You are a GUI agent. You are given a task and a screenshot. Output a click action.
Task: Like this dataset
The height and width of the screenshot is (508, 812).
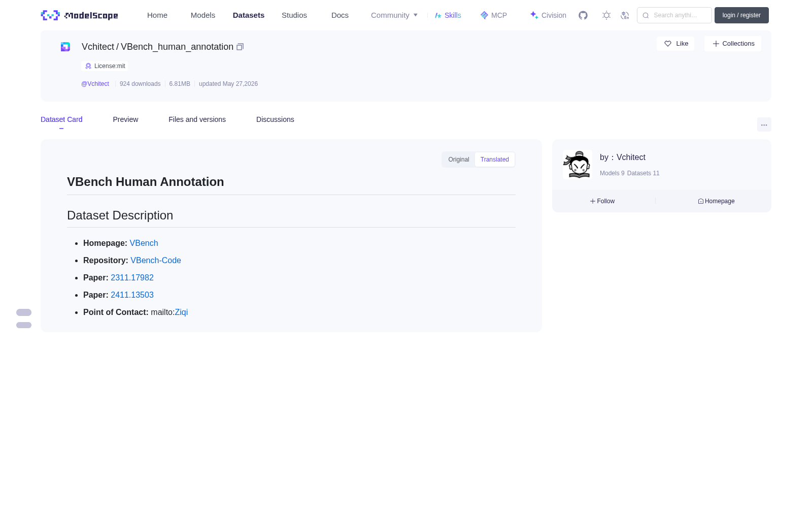coord(675,44)
